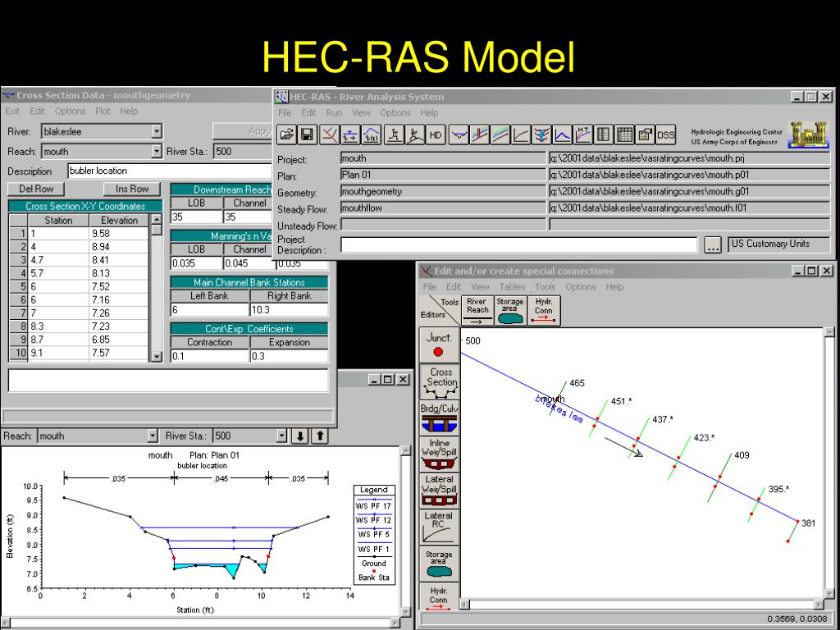
Task: Select station cell 4.7 in row 3
Action: point(58,260)
